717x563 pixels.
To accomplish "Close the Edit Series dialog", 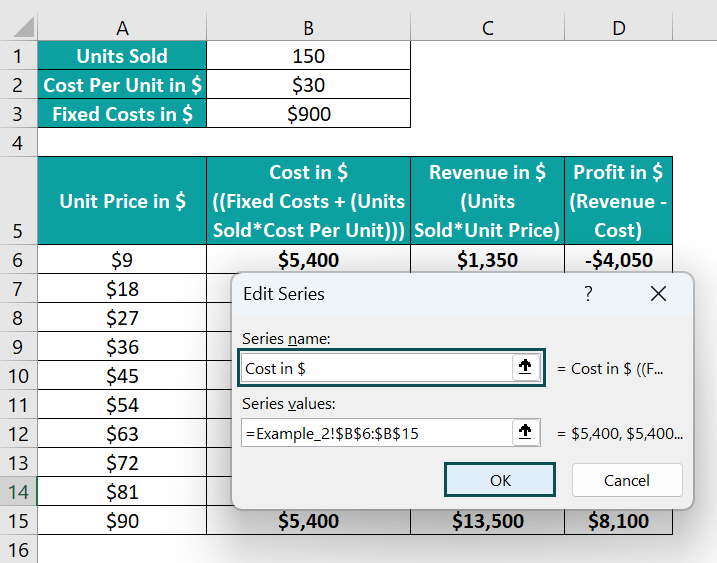I will click(658, 294).
